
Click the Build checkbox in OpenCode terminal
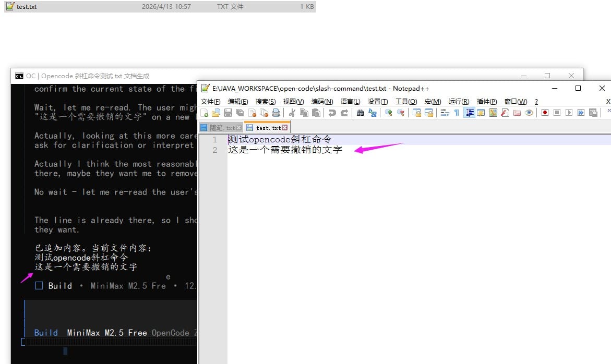(39, 286)
